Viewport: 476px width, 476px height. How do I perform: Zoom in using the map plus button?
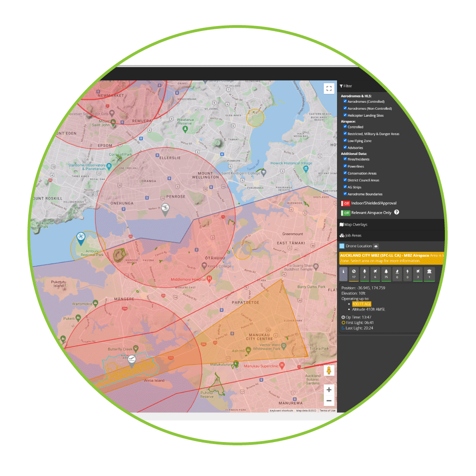click(x=329, y=390)
